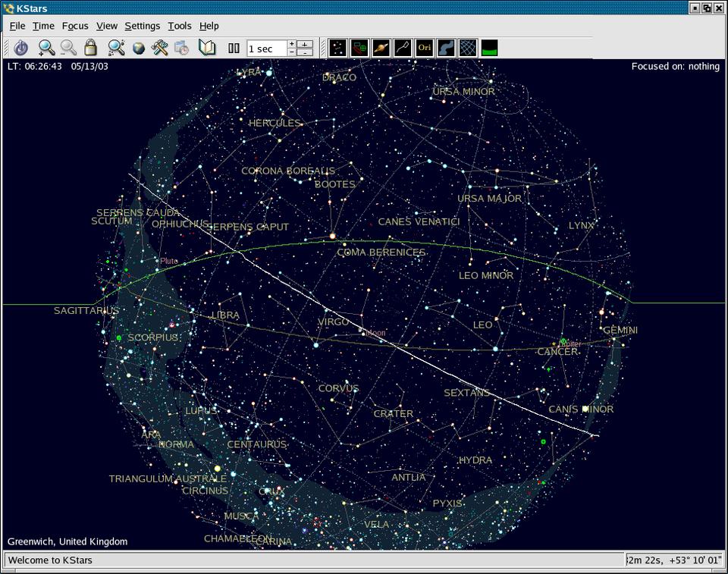
Task: Open the handbook via book icon
Action: click(x=207, y=48)
